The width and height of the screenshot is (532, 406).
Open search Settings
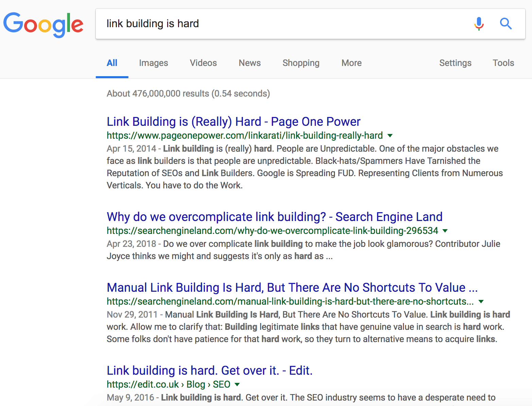click(x=455, y=63)
